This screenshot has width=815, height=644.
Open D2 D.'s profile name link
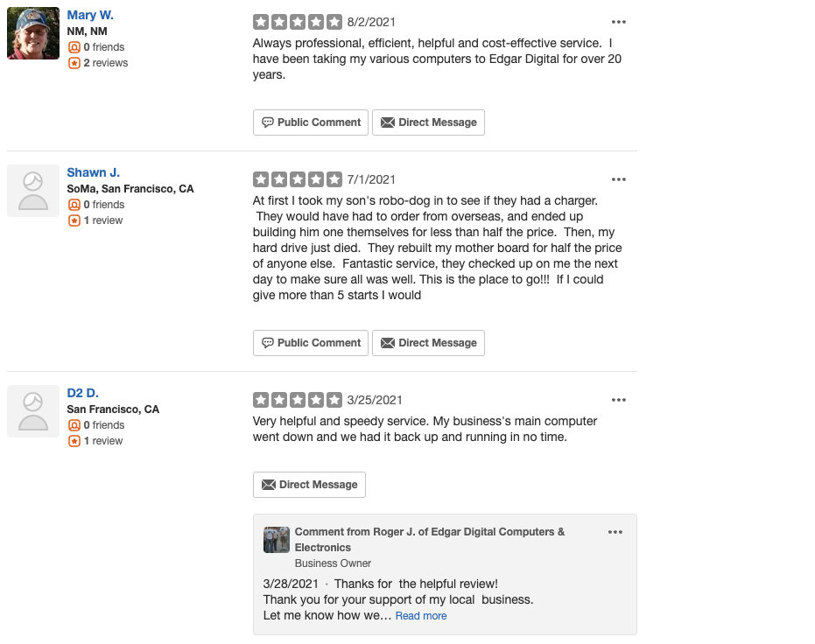point(83,393)
